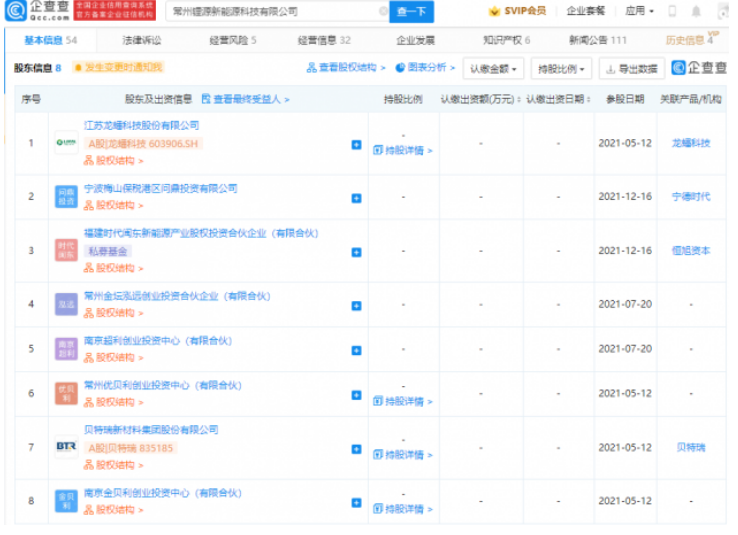Image resolution: width=738 pixels, height=535 pixels.
Task: Switch to 基本信息 tab
Action: click(x=50, y=40)
